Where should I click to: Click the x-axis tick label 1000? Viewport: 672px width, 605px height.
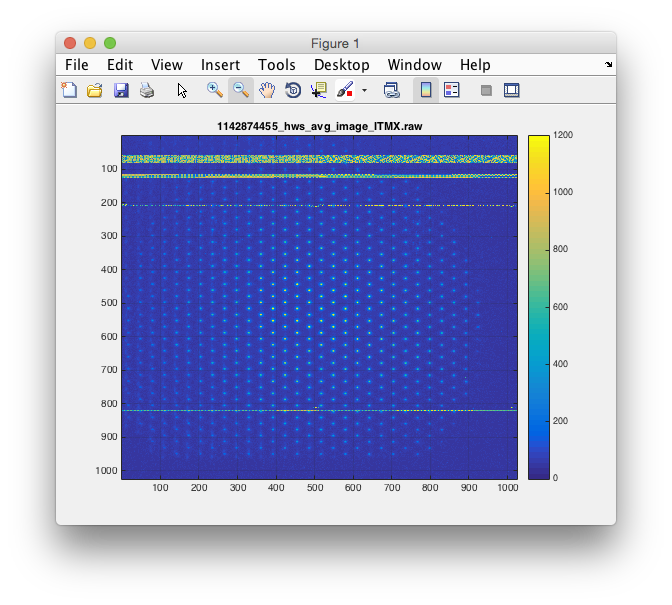pos(508,488)
